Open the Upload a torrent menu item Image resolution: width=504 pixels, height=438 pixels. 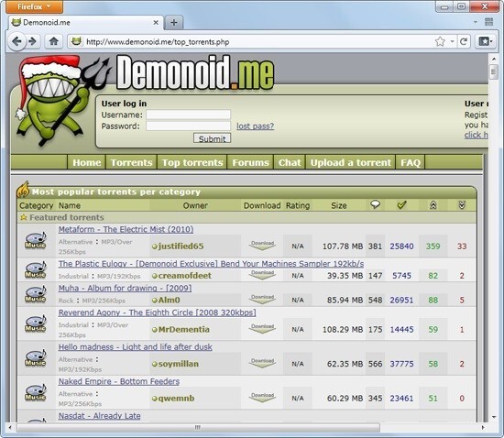click(x=351, y=162)
